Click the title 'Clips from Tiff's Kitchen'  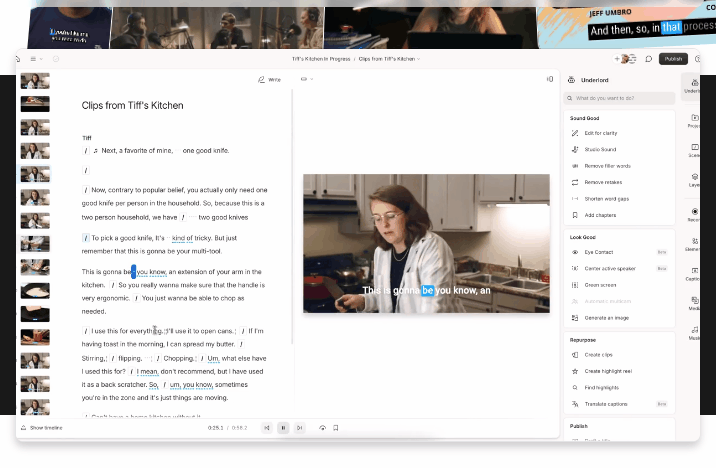click(132, 105)
